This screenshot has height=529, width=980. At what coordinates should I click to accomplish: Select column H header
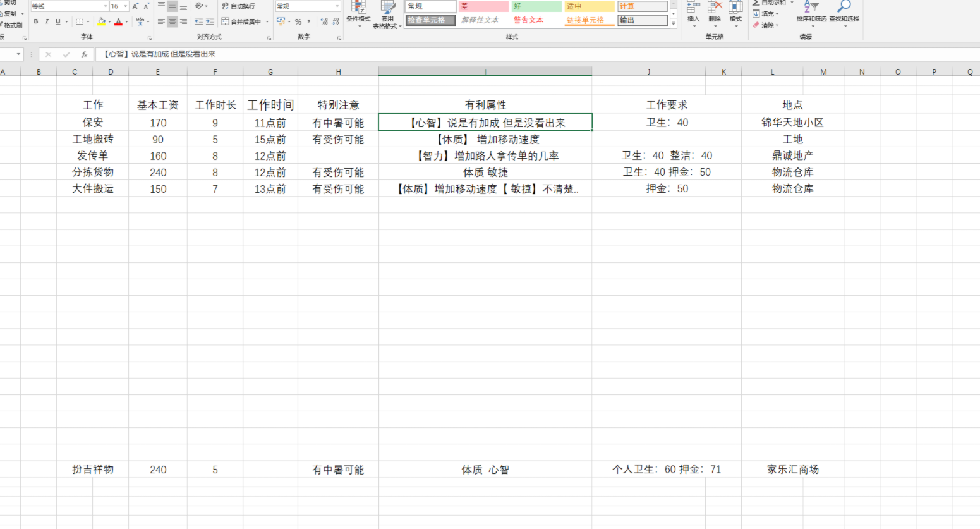point(338,72)
